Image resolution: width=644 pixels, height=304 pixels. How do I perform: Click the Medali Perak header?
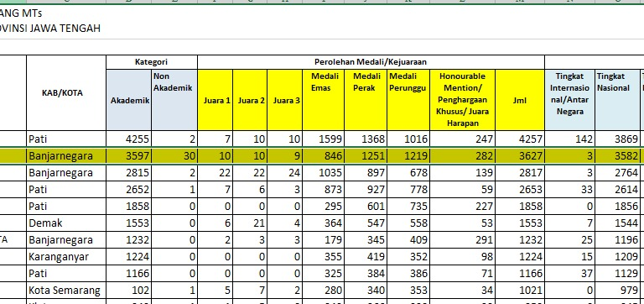pyautogui.click(x=366, y=100)
